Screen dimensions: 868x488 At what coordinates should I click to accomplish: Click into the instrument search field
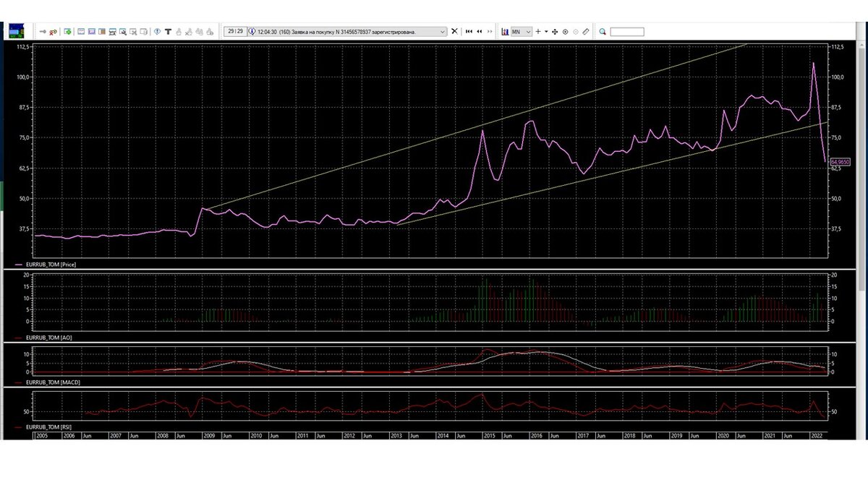[627, 32]
